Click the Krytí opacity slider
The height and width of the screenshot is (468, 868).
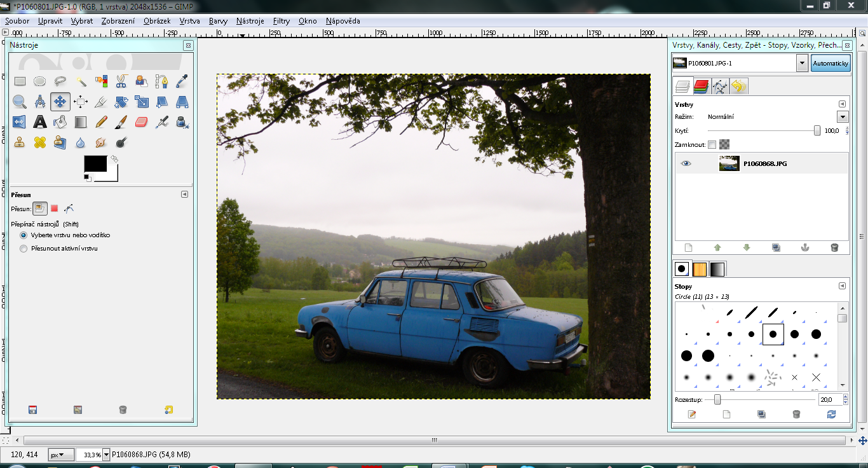pyautogui.click(x=763, y=130)
